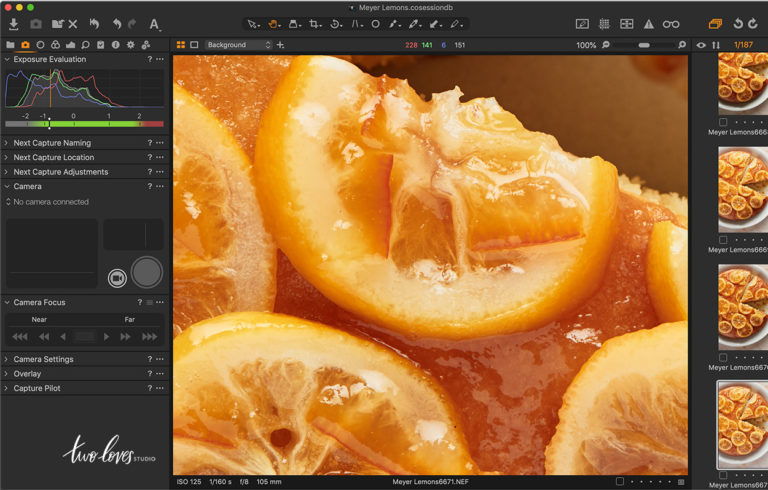Click the Exposure Evaluation histogram
The width and height of the screenshot is (768, 490).
pos(84,88)
